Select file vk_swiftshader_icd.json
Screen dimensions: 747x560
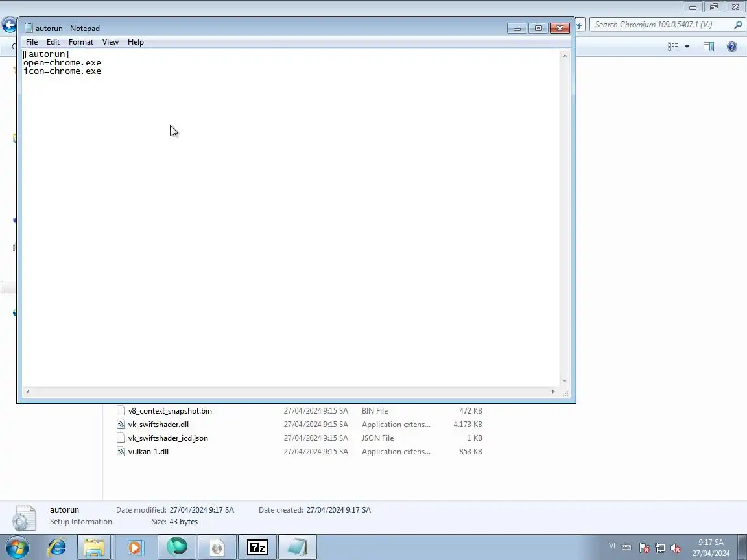pos(168,438)
